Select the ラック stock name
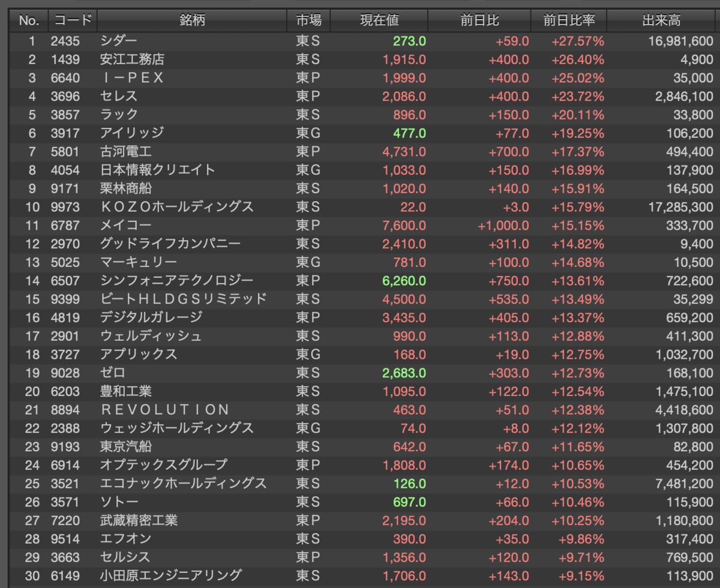The width and height of the screenshot is (720, 588). (119, 115)
